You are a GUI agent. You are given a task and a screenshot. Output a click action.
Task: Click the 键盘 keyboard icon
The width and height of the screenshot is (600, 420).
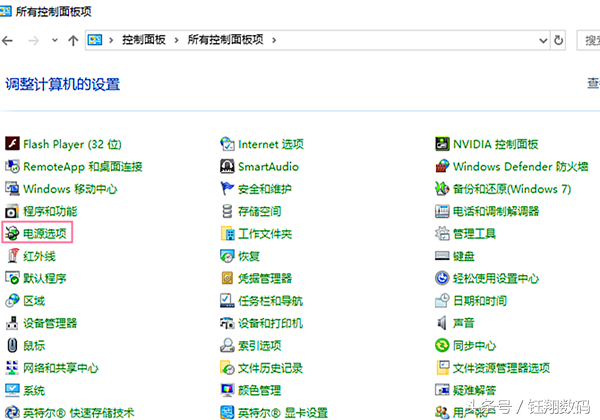pos(442,256)
